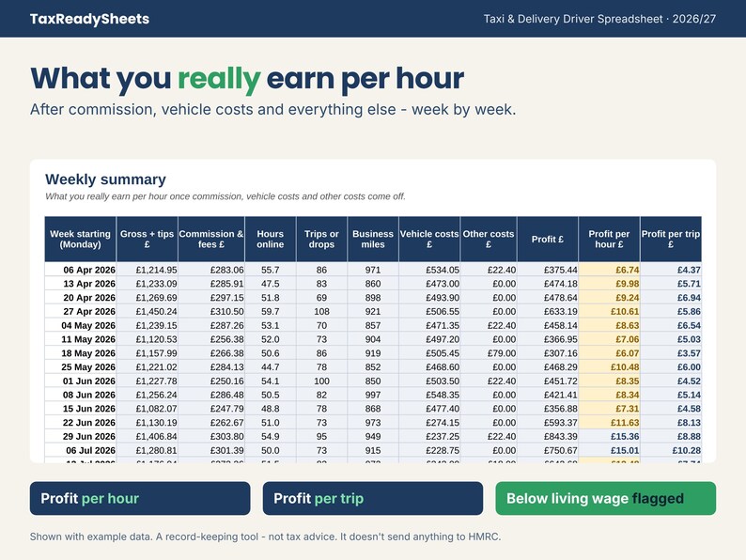Click the Shown with example data disclaimer
Image resolution: width=746 pixels, height=560 pixels.
coord(266,537)
